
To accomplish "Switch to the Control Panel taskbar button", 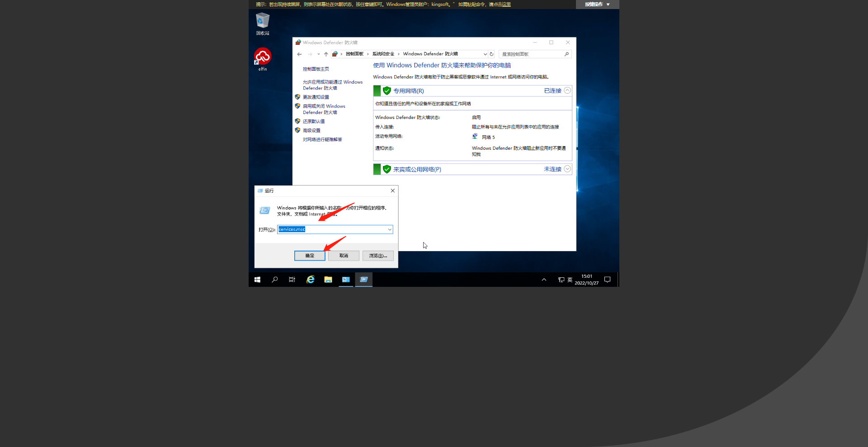I will tap(346, 280).
